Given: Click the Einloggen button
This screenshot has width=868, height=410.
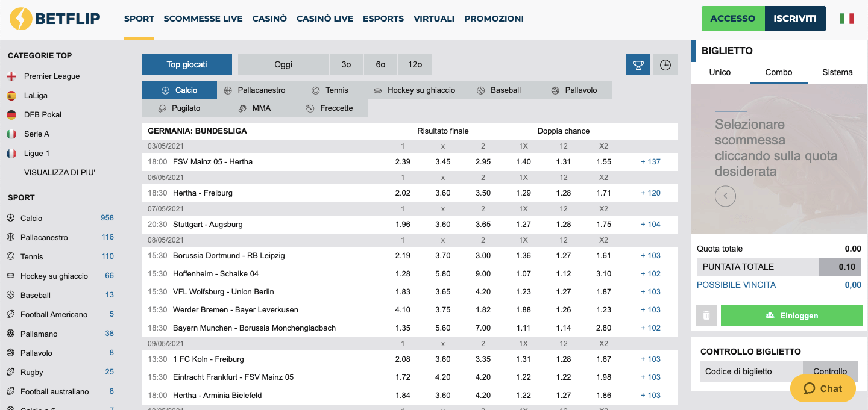Looking at the screenshot, I should (x=791, y=315).
